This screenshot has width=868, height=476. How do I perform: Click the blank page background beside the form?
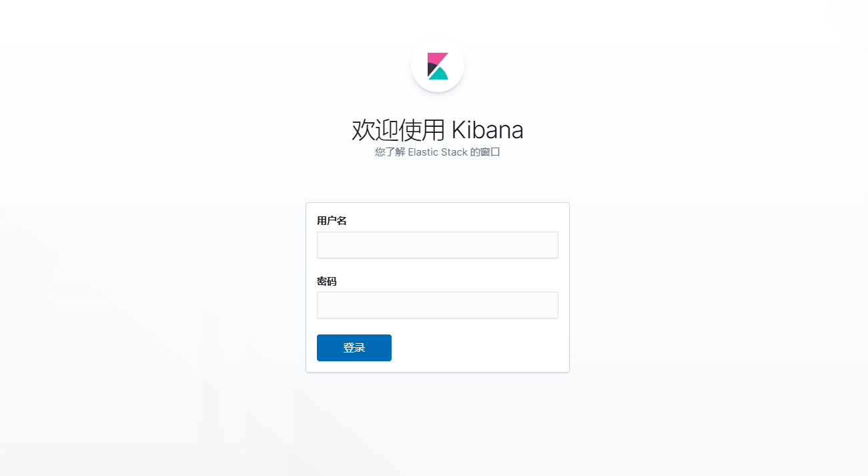[x=701, y=287]
